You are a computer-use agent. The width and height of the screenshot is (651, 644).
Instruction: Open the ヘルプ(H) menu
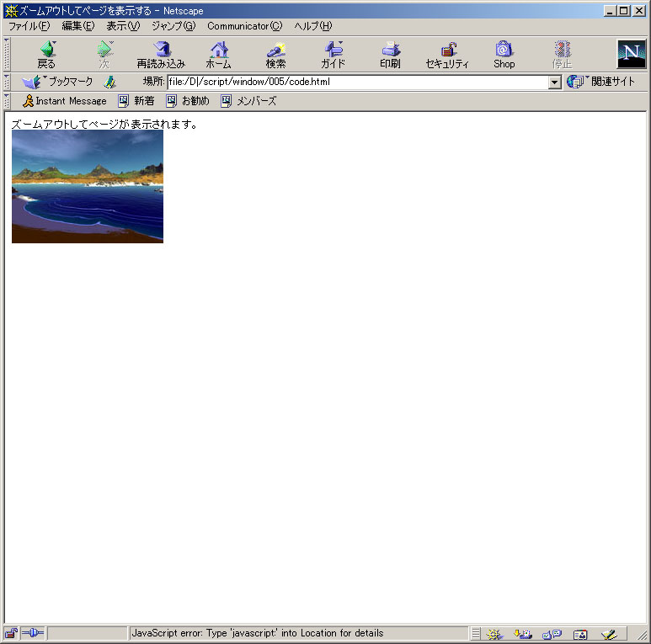[x=313, y=26]
